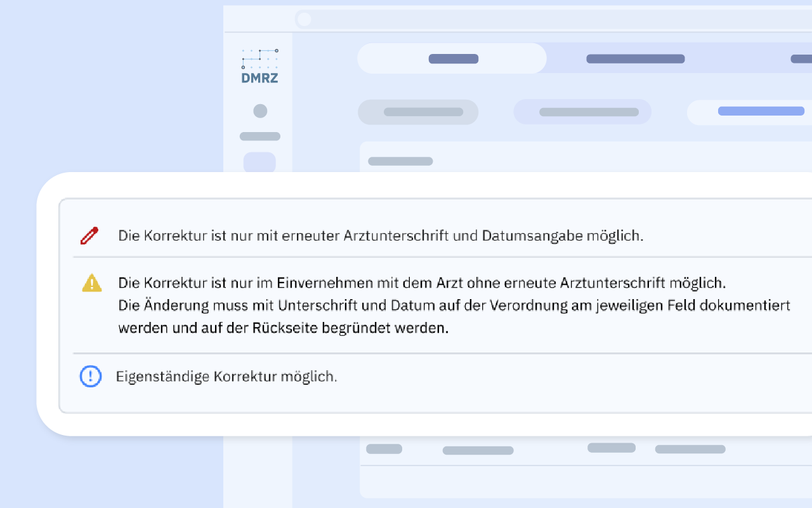The width and height of the screenshot is (812, 508).
Task: Open the third main tab at right edge
Action: click(801, 59)
